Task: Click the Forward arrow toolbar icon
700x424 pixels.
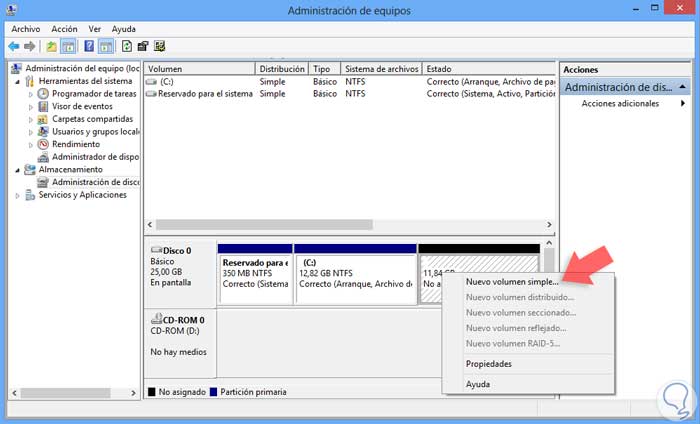Action: tap(29, 46)
